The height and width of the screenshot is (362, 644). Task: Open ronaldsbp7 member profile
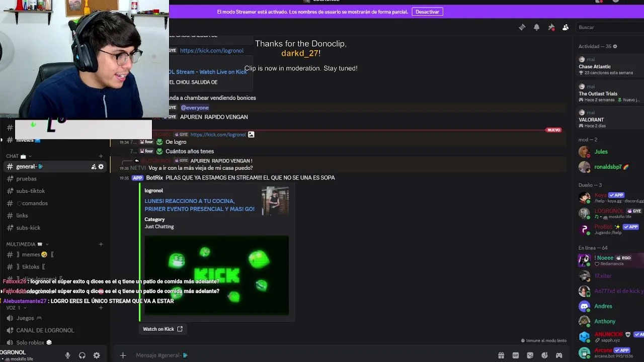point(610,166)
